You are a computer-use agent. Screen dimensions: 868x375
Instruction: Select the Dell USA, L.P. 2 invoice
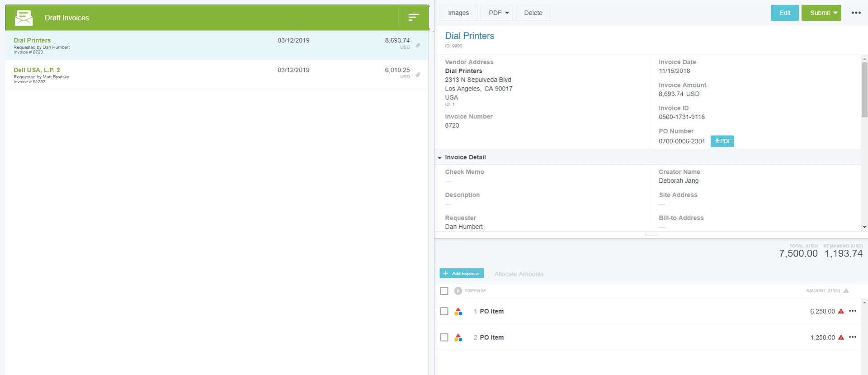tap(37, 70)
